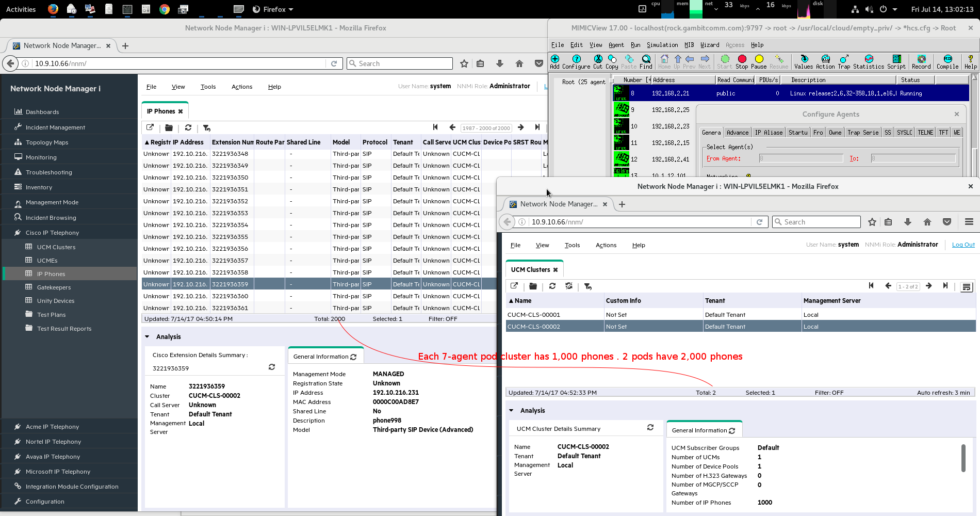The height and width of the screenshot is (516, 980).
Task: Select phone row with extension 3221936354
Action: 319,225
